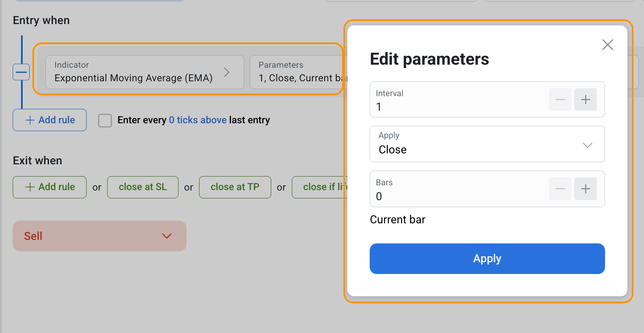Close the Edit parameters dialog
This screenshot has width=644, height=333.
point(607,45)
